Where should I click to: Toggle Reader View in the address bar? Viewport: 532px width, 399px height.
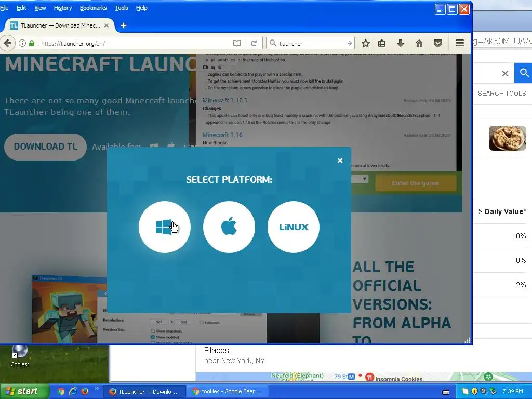tap(237, 43)
